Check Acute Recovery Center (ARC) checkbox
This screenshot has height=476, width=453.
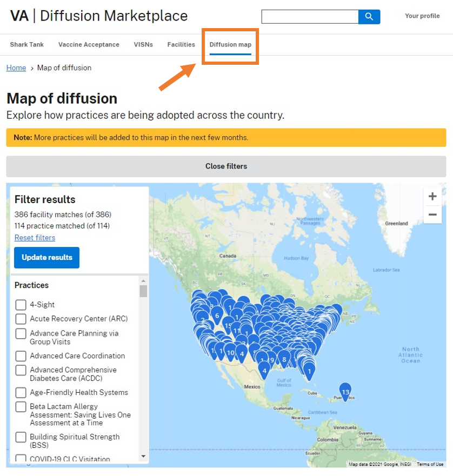[x=21, y=319]
